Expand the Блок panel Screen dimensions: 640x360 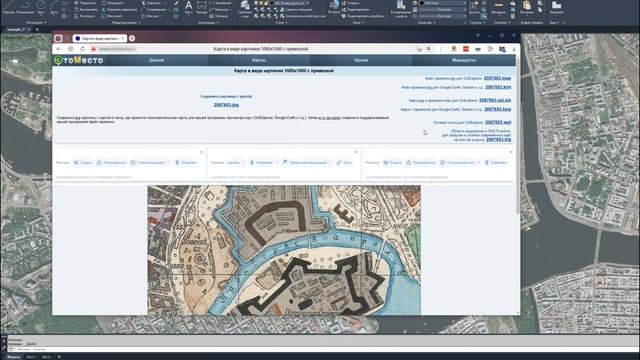click(358, 23)
